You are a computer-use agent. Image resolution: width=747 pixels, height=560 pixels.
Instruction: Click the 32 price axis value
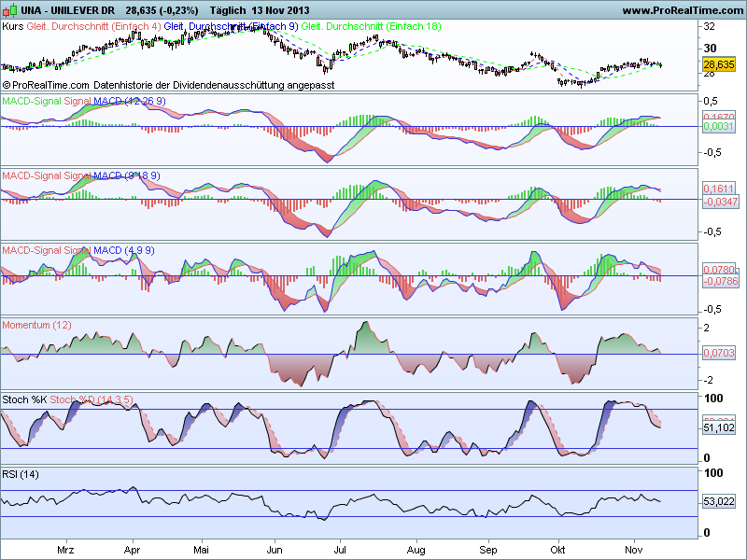(710, 26)
